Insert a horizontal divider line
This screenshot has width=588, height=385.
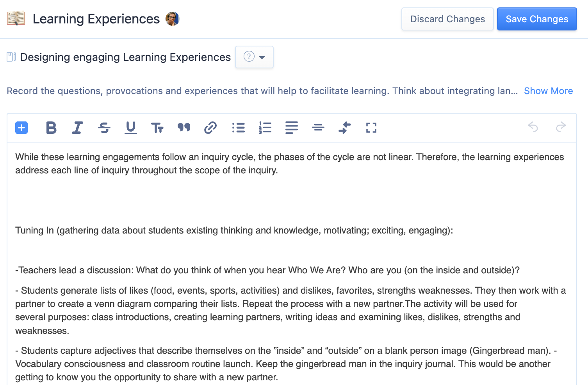pos(318,128)
